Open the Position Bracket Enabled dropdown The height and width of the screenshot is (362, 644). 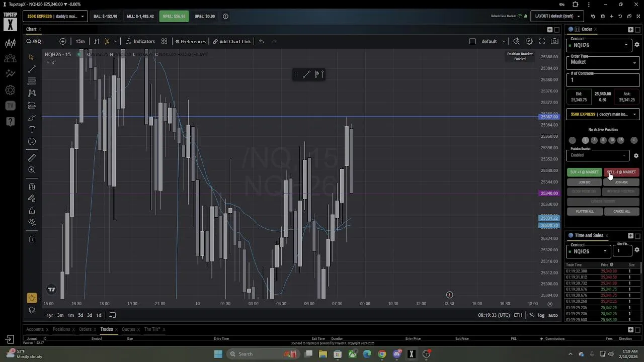click(598, 155)
